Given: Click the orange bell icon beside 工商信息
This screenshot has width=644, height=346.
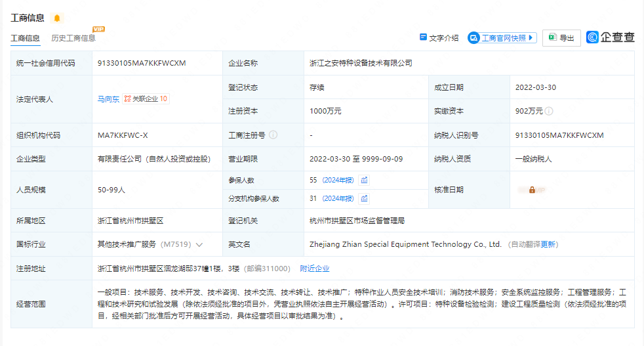Looking at the screenshot, I should pyautogui.click(x=57, y=18).
